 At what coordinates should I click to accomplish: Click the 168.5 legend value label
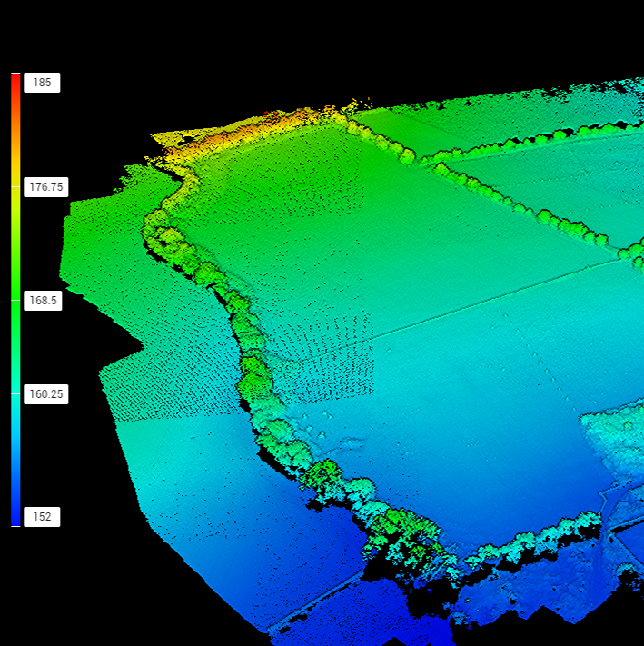tap(43, 300)
